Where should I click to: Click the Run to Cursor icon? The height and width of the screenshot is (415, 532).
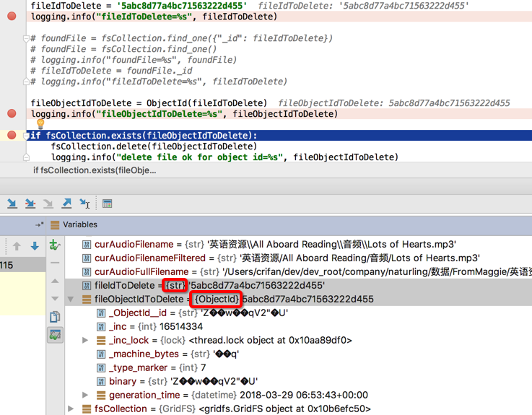coord(84,204)
